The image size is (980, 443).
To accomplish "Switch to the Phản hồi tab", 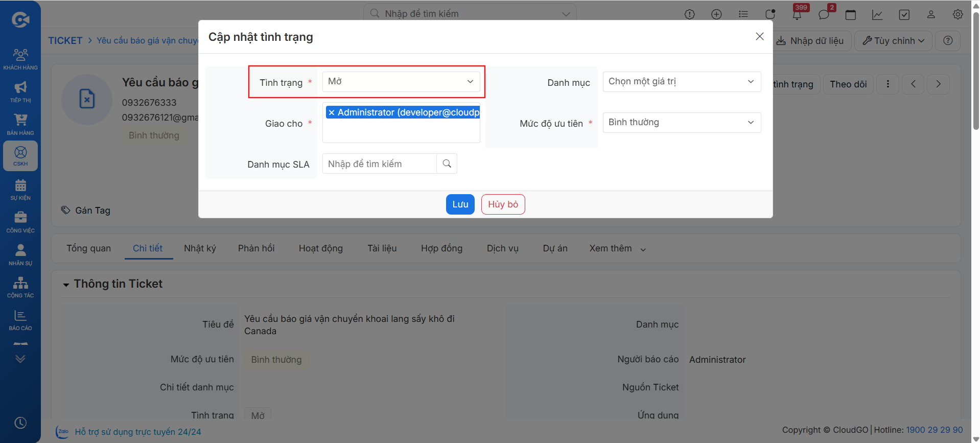I will pyautogui.click(x=256, y=248).
